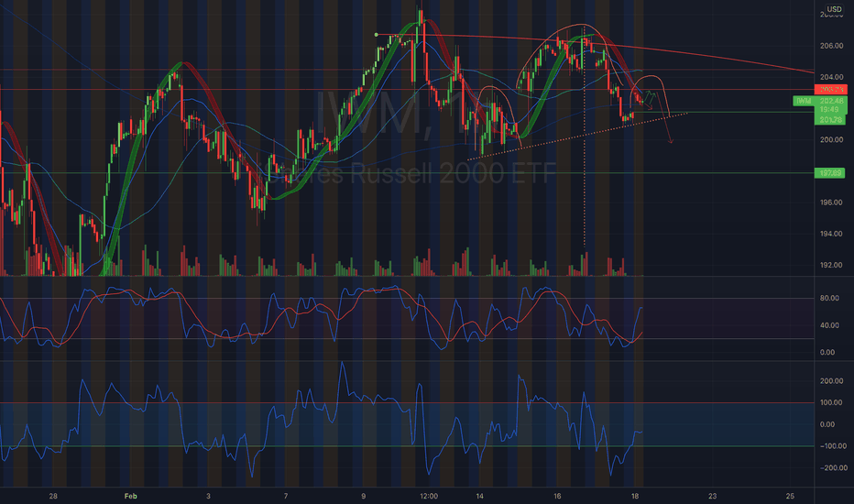Click the 80.00 oscillator scale label
Image resolution: width=854 pixels, height=504 pixels.
click(x=829, y=298)
